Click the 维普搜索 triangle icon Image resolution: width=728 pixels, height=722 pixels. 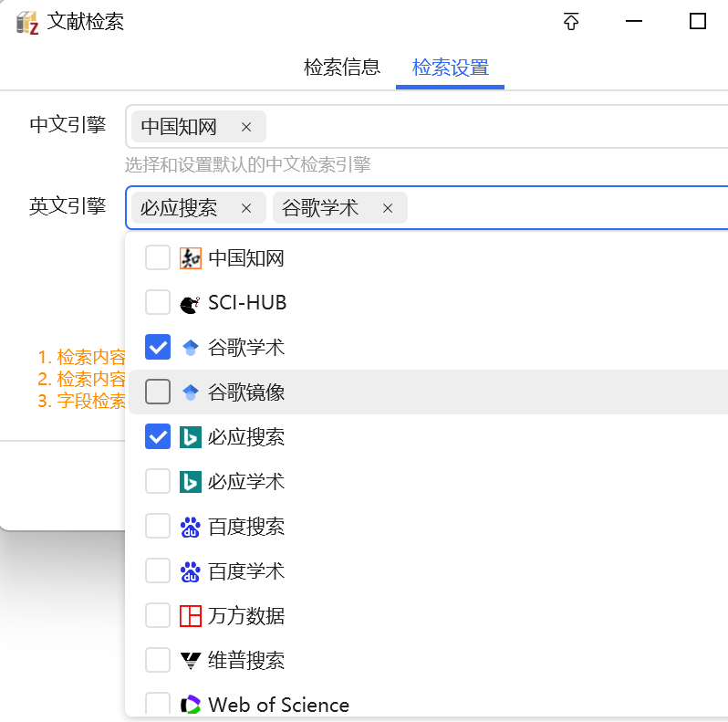tap(191, 661)
